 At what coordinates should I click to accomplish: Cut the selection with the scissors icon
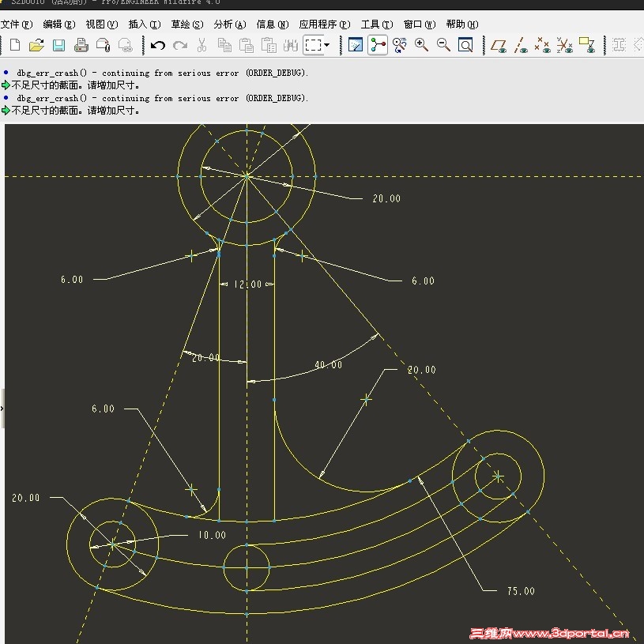coord(201,45)
